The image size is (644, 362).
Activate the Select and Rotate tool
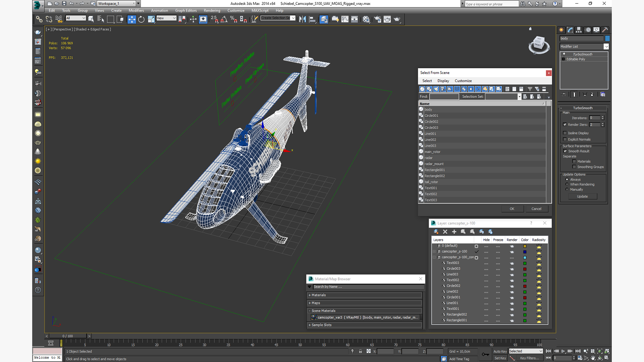tap(141, 19)
